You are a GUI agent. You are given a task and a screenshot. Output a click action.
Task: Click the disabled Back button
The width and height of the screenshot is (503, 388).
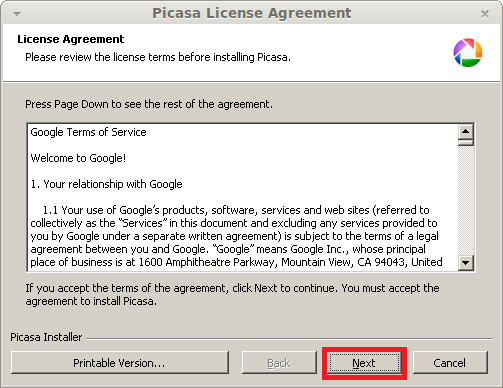click(279, 363)
